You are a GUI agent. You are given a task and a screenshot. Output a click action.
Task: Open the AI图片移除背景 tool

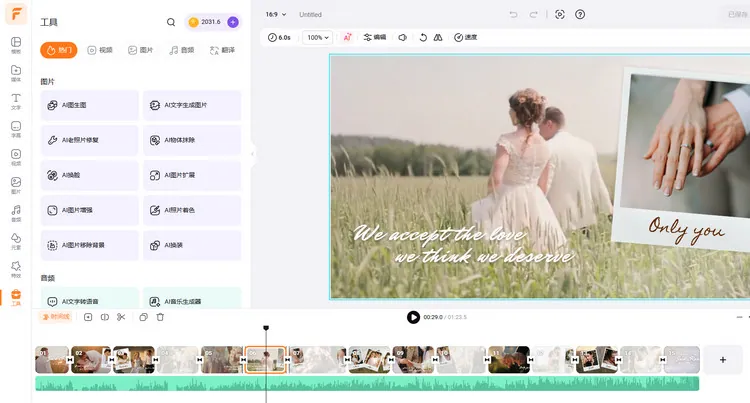click(89, 245)
